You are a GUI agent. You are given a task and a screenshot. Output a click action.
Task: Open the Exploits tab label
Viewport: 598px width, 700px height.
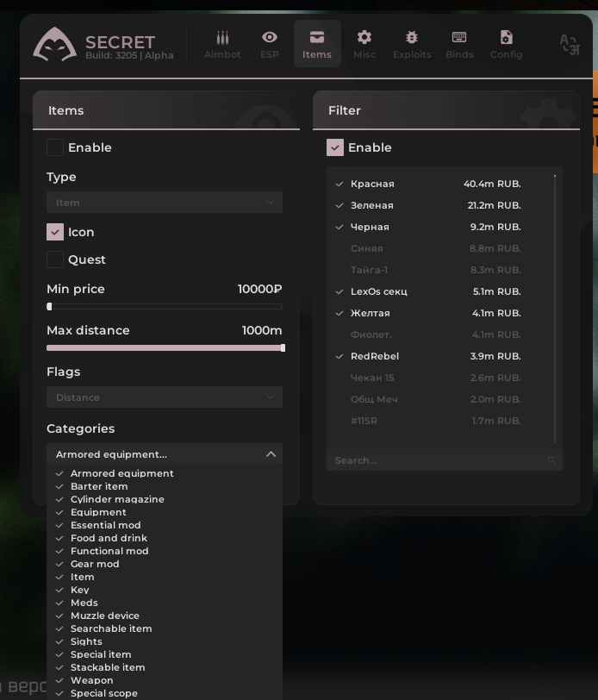[412, 54]
